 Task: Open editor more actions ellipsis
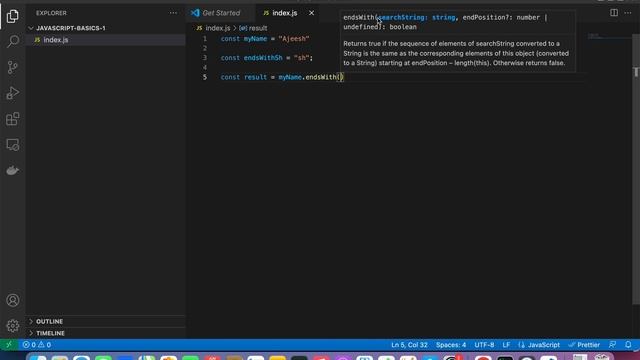point(628,13)
